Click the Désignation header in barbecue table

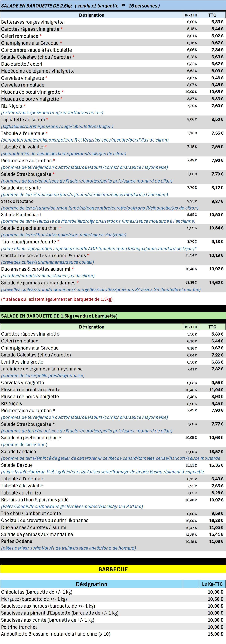click(92, 584)
